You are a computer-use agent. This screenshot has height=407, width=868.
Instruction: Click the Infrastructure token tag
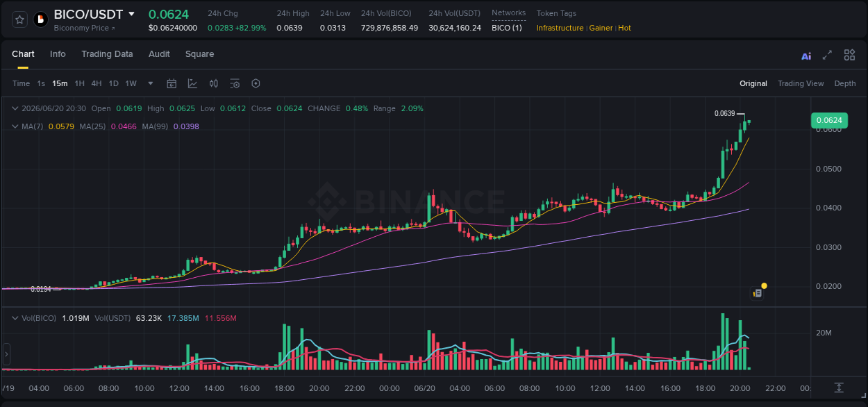[x=560, y=28]
